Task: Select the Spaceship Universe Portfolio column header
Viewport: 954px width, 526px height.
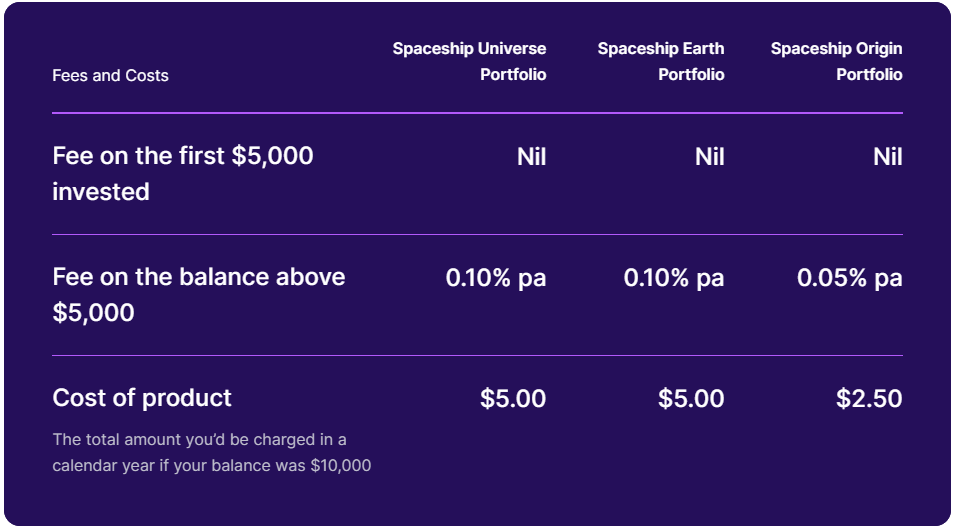Action: tap(469, 62)
